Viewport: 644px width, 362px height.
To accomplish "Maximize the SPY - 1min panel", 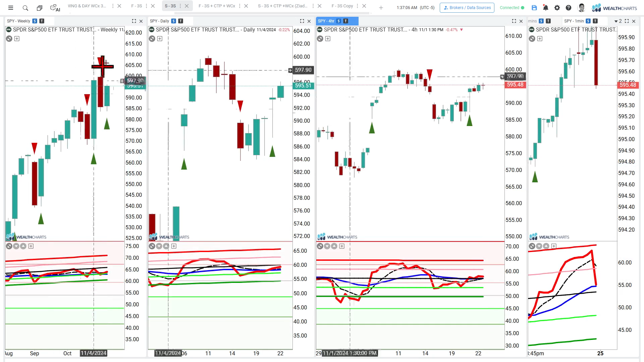I will (627, 21).
